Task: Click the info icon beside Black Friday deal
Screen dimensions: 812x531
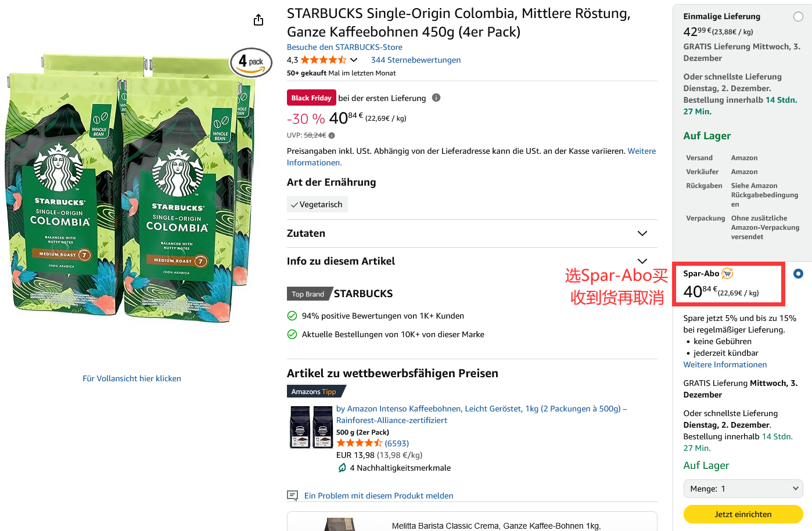Action: coord(436,97)
